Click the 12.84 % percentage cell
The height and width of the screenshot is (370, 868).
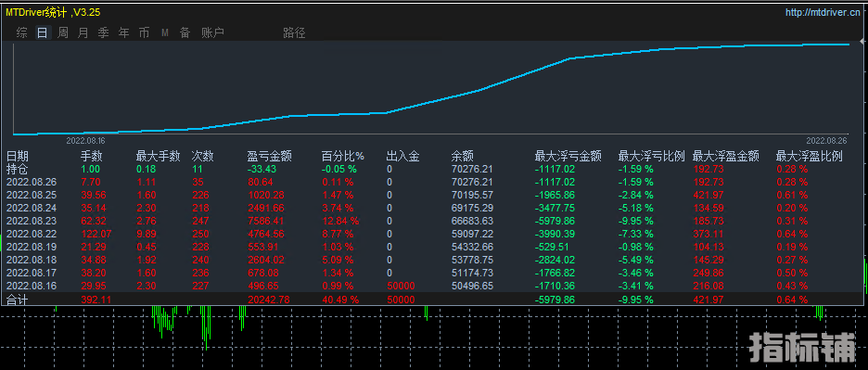click(340, 221)
